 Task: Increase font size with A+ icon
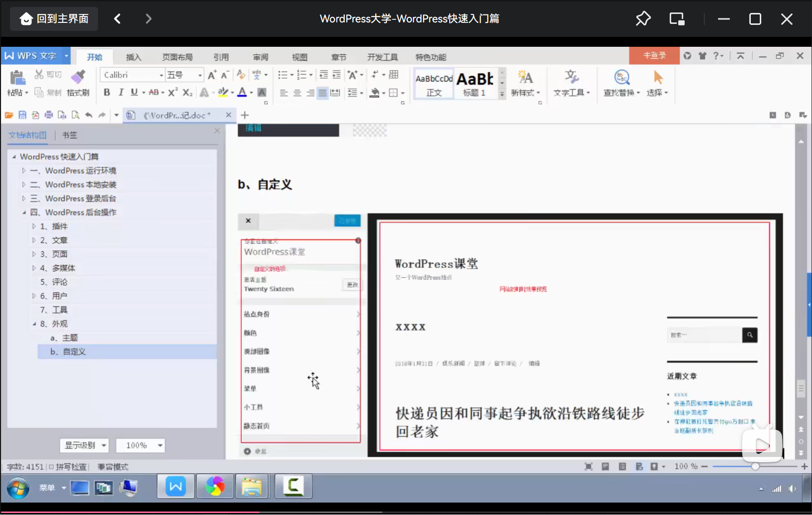click(x=212, y=75)
